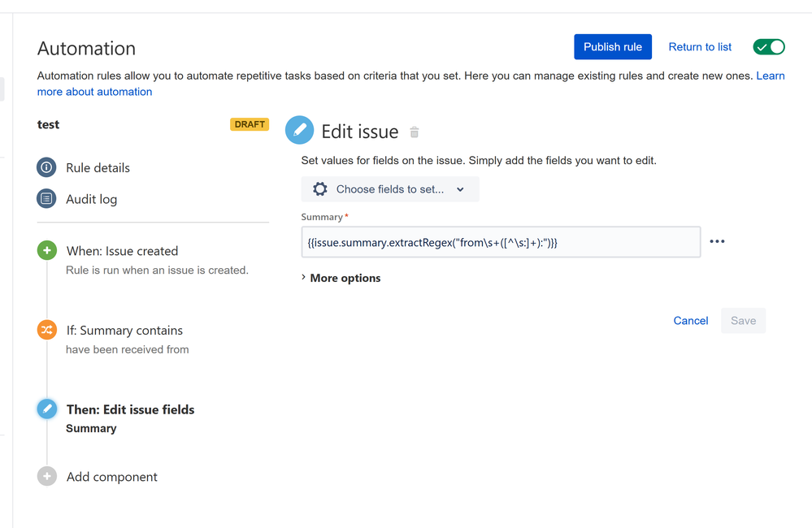This screenshot has height=528, width=812.
Task: Click the Summary field label
Action: pos(322,217)
